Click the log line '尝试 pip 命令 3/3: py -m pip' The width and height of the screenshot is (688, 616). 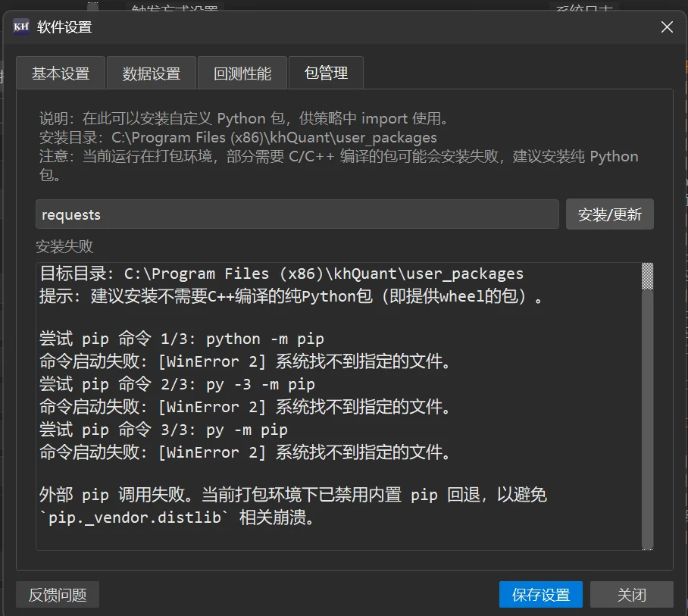pos(163,430)
